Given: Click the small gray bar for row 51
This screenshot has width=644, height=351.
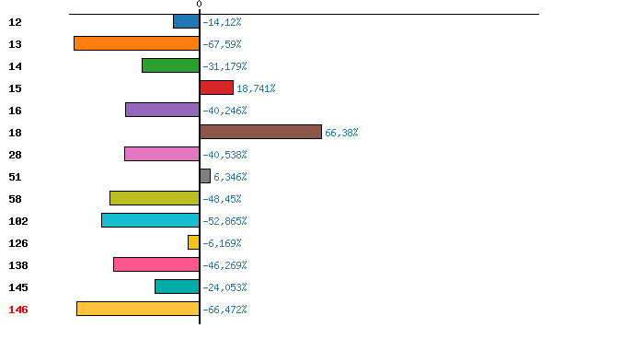Looking at the screenshot, I should pyautogui.click(x=205, y=176).
